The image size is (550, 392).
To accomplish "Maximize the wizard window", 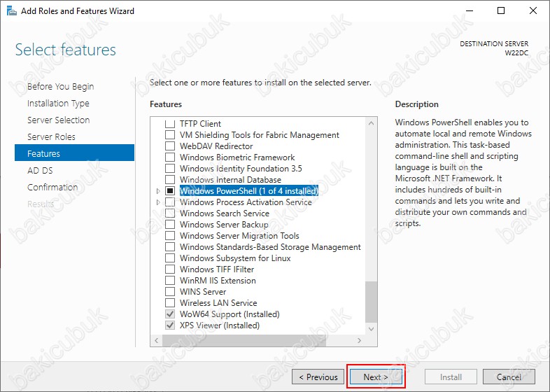I will (501, 11).
